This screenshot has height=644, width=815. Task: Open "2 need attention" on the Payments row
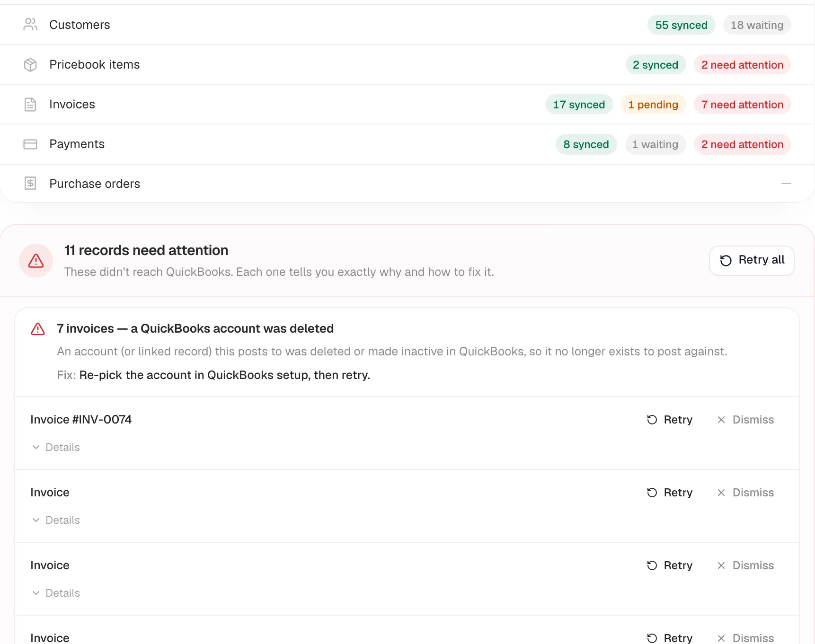(x=742, y=144)
